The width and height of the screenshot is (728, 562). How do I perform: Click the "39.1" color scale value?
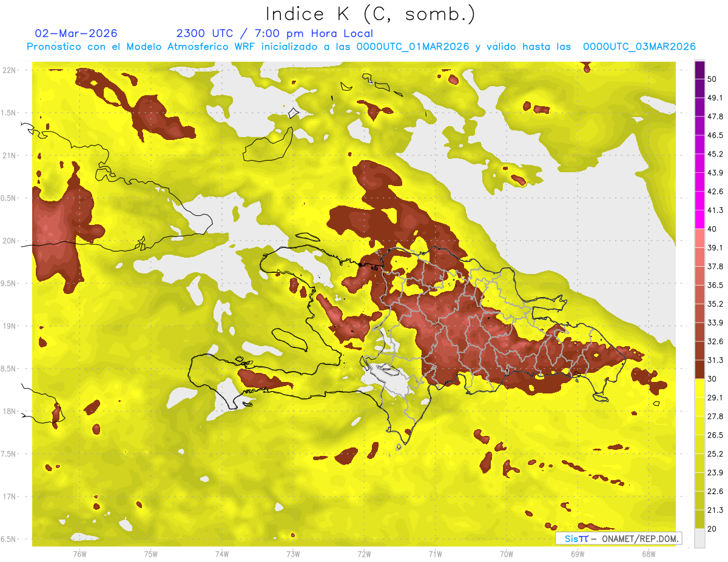[x=715, y=247]
